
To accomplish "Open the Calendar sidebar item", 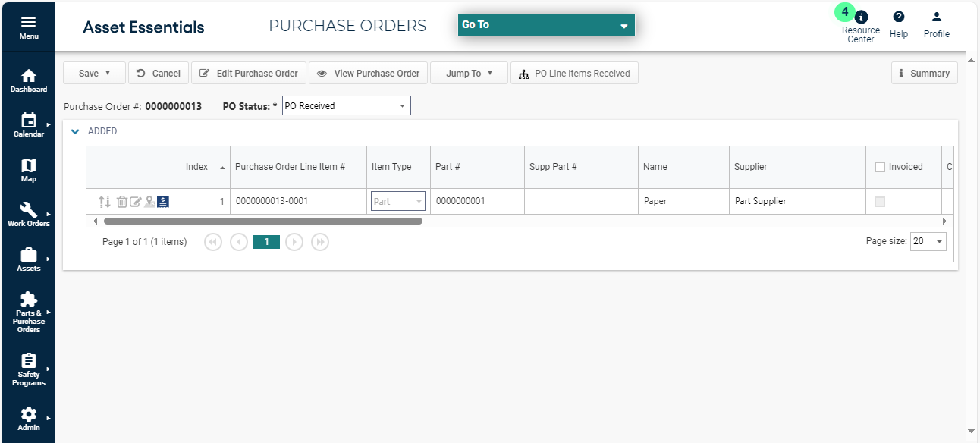I will [28, 125].
